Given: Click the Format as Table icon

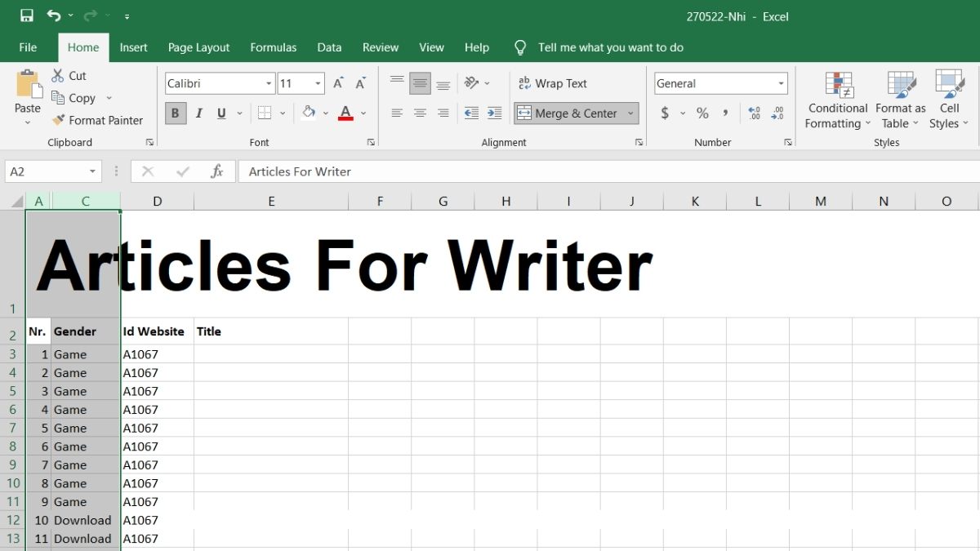Looking at the screenshot, I should click(898, 100).
